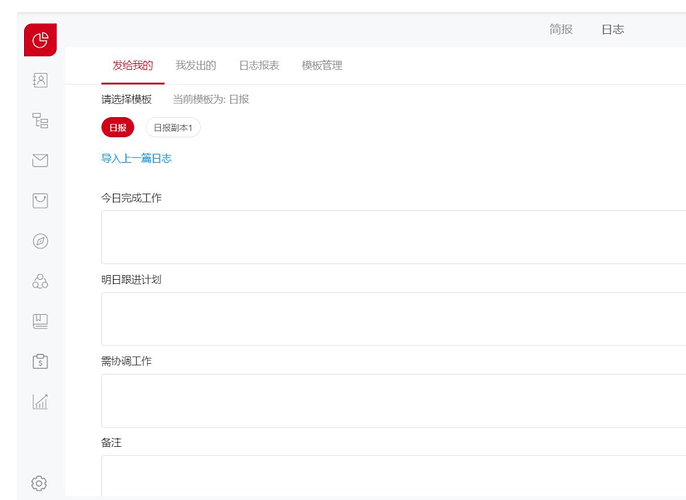Open the organization tree icon in sidebar
Screen dimensions: 686x500
coord(40,121)
